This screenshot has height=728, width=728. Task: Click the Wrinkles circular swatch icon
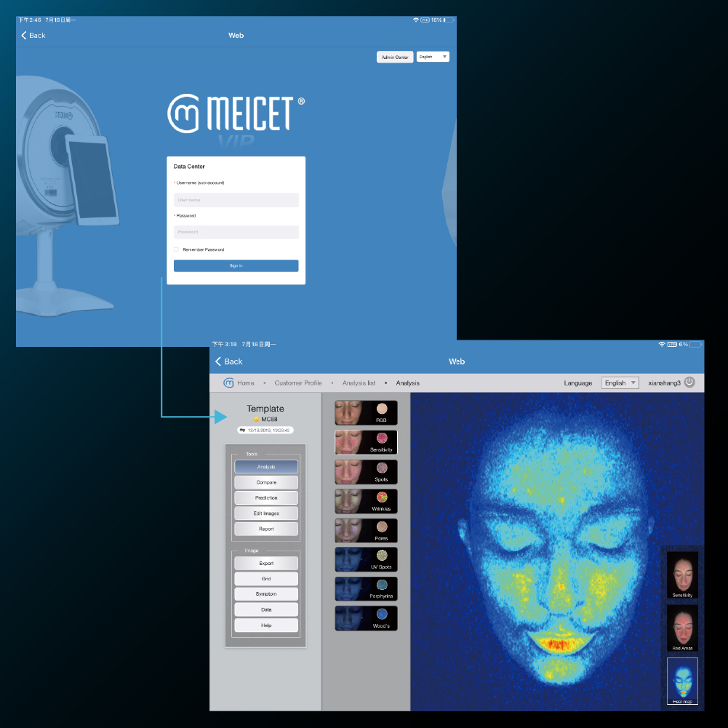382,497
